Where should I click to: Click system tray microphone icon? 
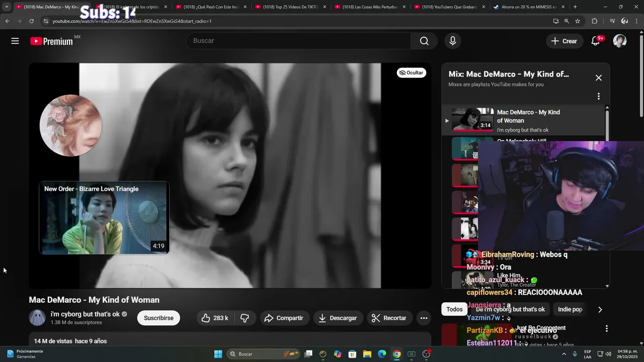click(575, 354)
